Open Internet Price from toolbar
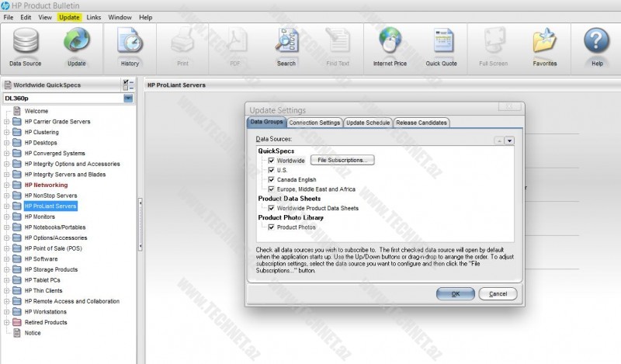The width and height of the screenshot is (621, 364). pyautogui.click(x=390, y=45)
